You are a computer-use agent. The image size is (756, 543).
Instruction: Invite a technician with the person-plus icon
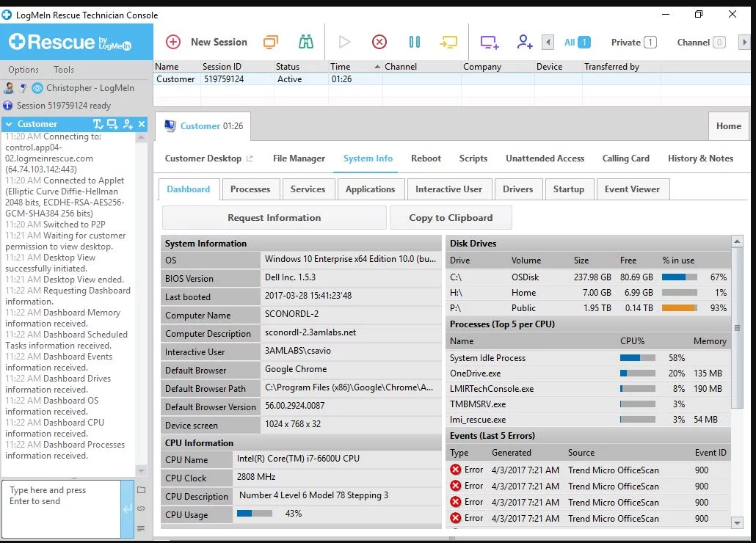(523, 42)
